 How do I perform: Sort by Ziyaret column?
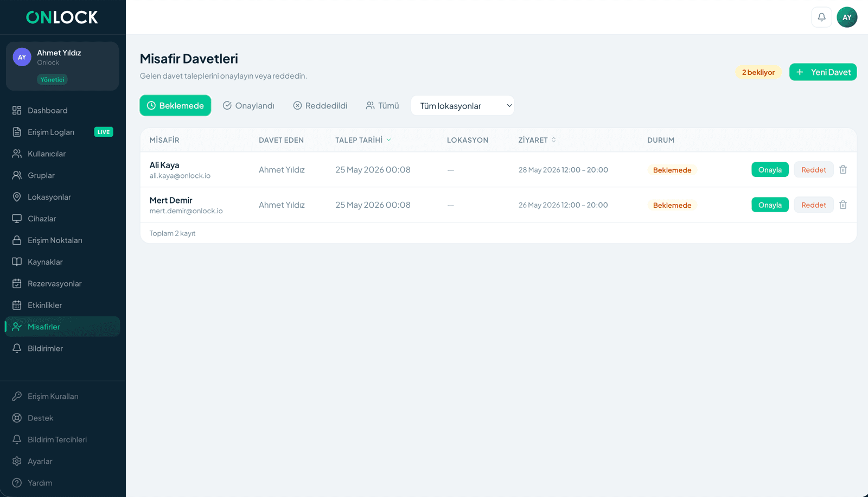(537, 140)
